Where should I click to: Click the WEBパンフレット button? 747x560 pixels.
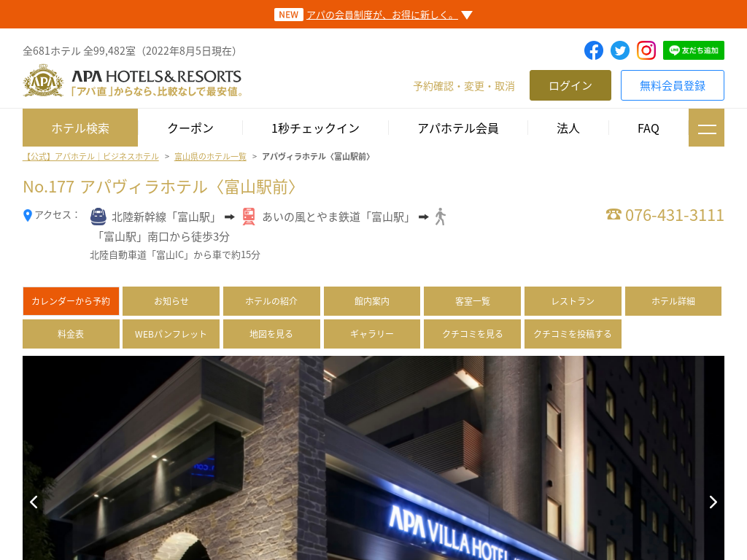point(171,334)
